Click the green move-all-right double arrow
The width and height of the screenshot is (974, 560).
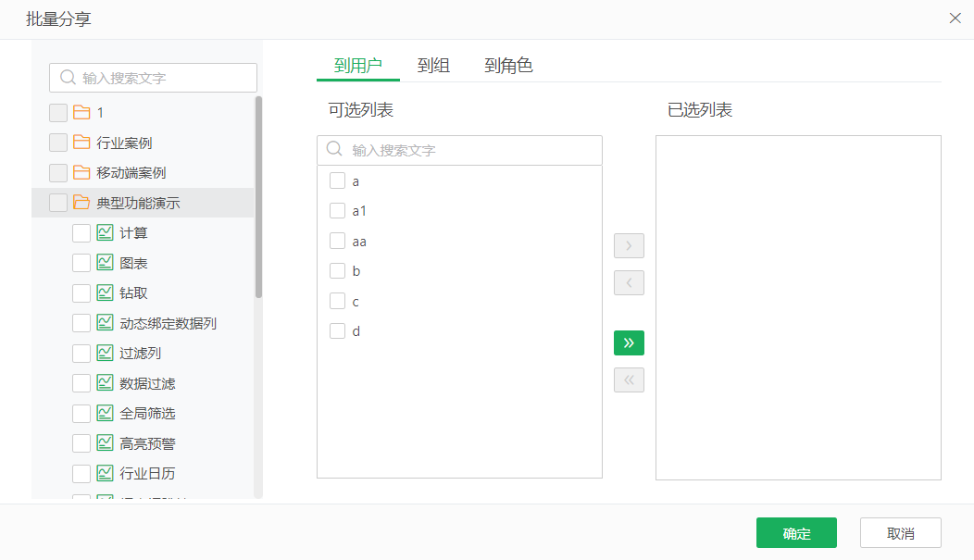[629, 342]
